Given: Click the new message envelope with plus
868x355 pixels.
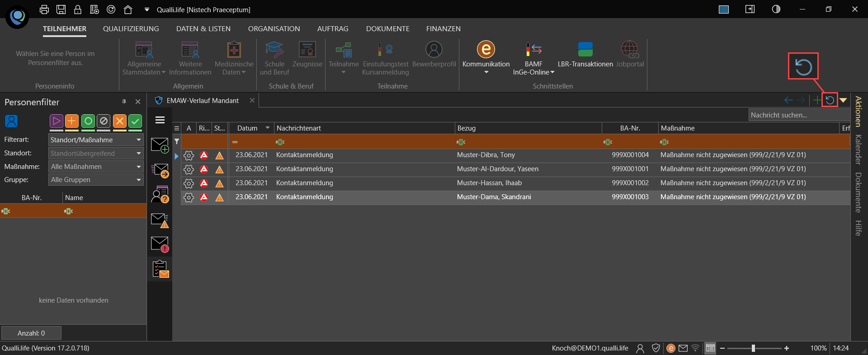Looking at the screenshot, I should coord(160,145).
